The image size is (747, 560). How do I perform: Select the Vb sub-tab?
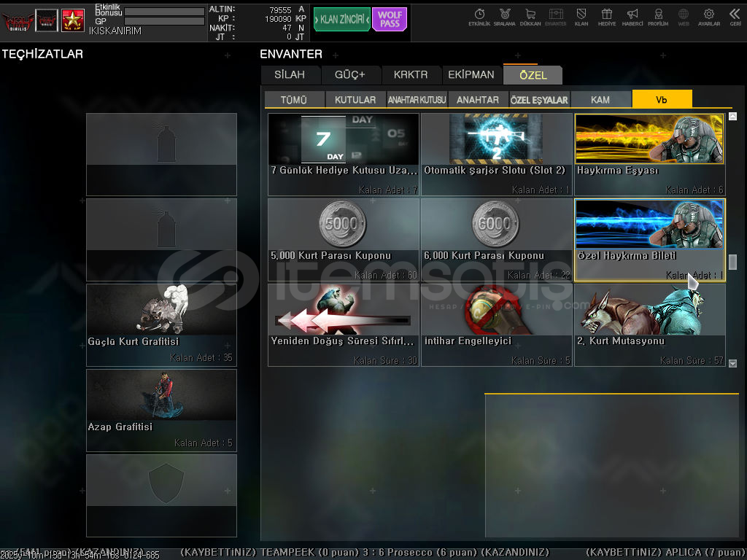pos(662,99)
